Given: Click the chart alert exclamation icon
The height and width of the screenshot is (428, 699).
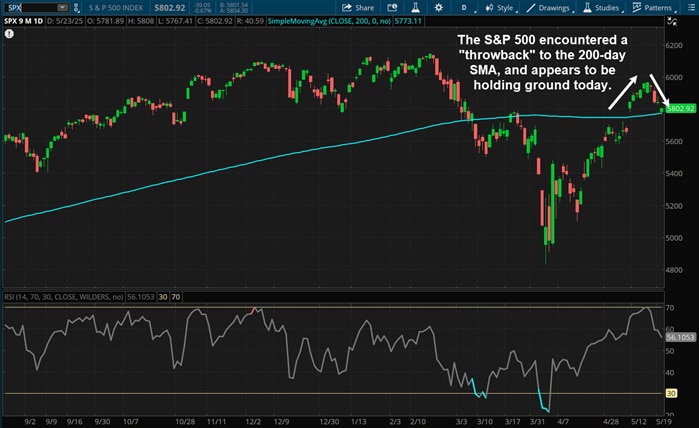Looking at the screenshot, I should point(9,33).
